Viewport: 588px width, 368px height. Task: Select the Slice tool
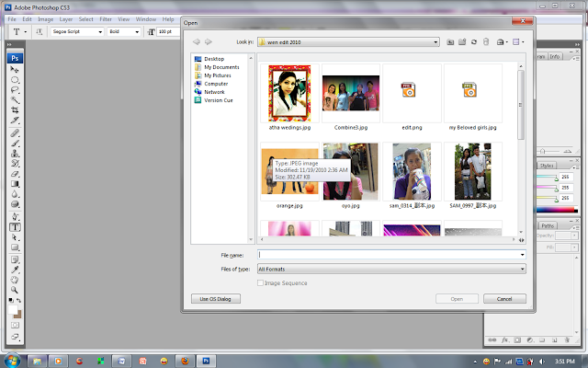point(15,121)
